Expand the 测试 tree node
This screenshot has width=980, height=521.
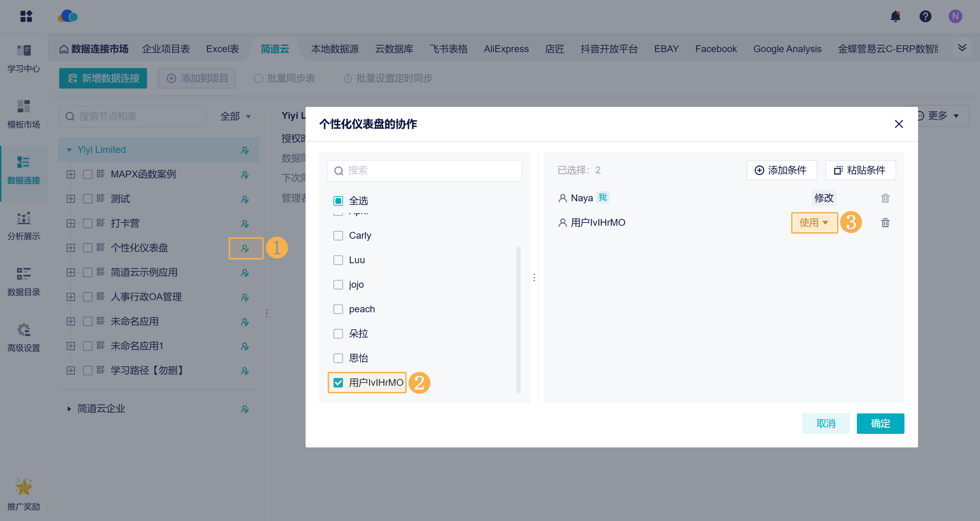click(71, 199)
